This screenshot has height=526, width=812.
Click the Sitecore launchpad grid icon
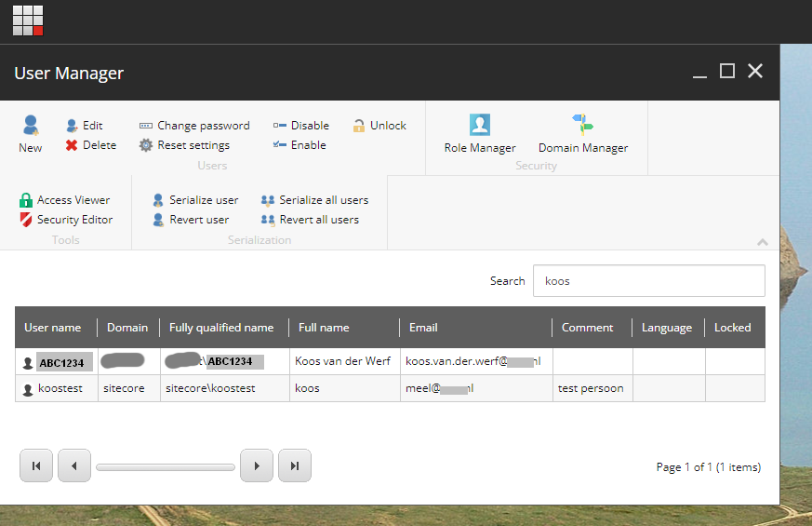(x=28, y=20)
